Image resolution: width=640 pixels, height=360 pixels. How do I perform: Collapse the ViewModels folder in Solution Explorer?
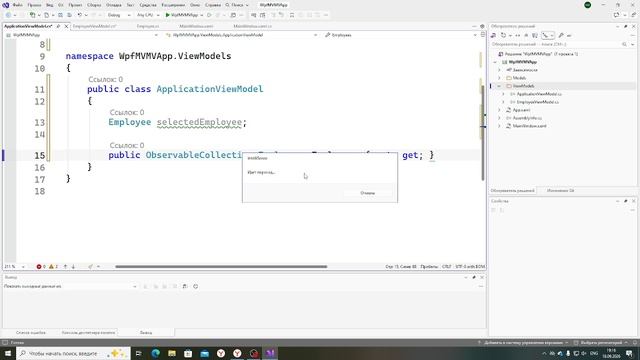499,86
